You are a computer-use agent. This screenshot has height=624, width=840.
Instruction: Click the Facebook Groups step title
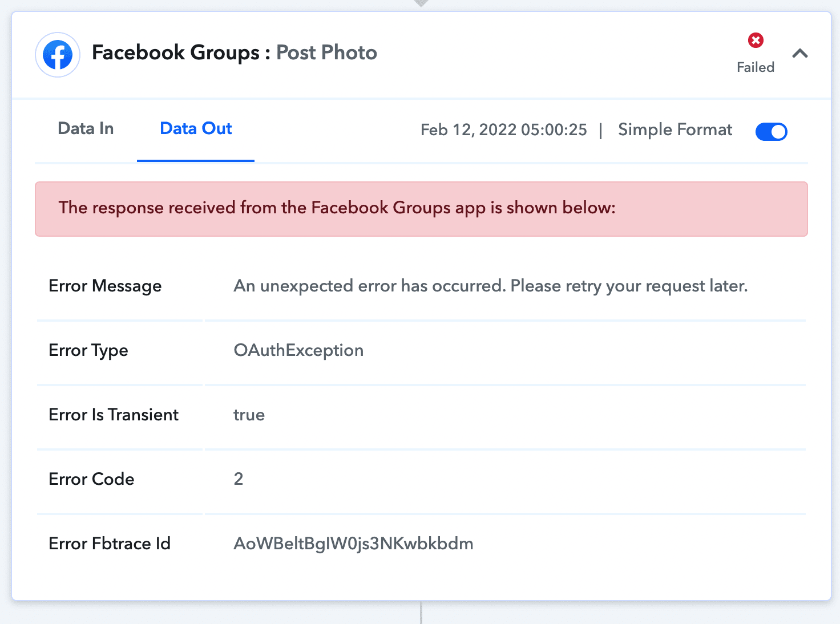point(175,52)
